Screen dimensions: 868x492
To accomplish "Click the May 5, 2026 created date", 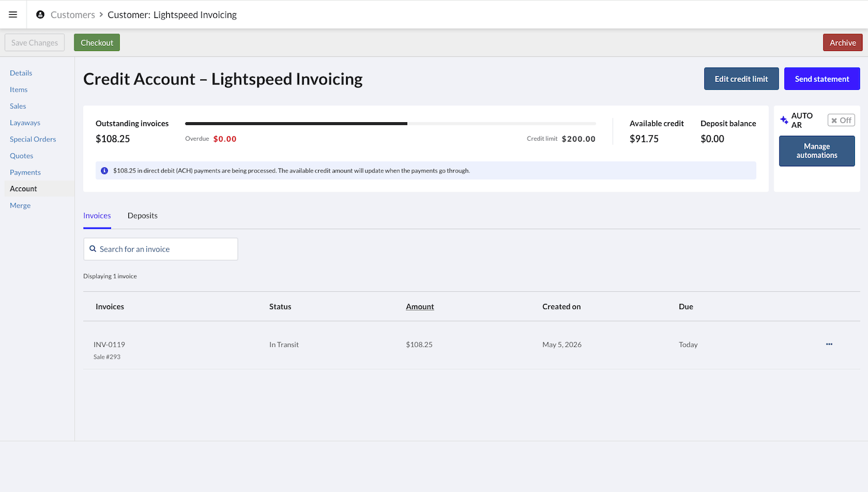I will click(562, 344).
